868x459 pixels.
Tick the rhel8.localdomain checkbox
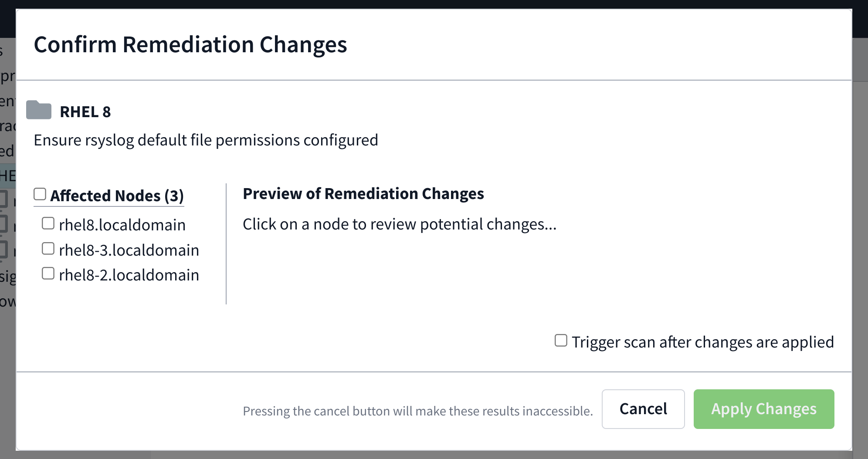[x=48, y=223]
